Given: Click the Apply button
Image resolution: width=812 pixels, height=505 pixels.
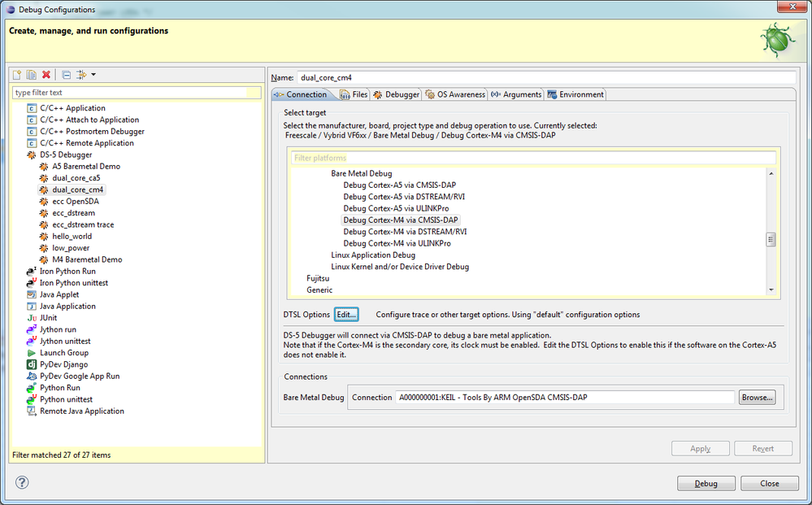Looking at the screenshot, I should [700, 449].
